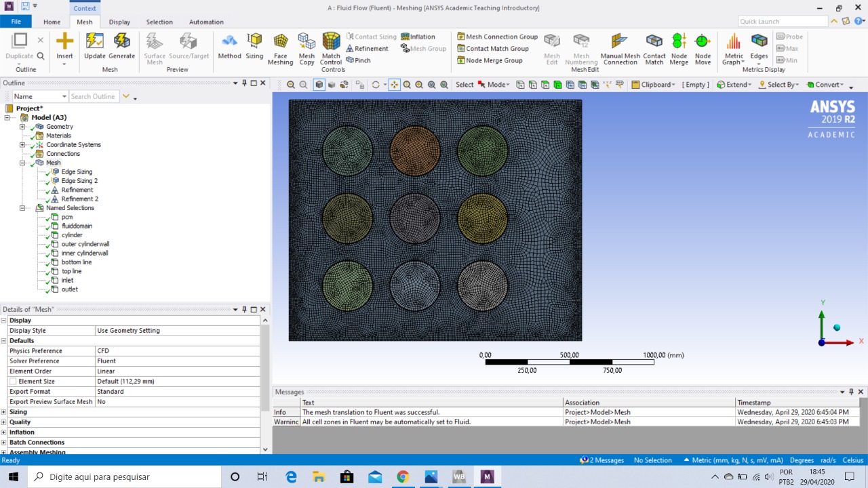Click the Pinch button in Controls
Screen dimensions: 868x488
(358, 60)
